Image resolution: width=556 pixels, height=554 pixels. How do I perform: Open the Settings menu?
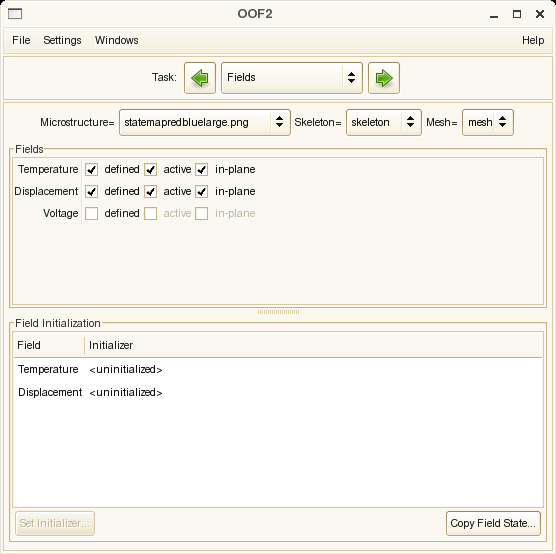62,40
